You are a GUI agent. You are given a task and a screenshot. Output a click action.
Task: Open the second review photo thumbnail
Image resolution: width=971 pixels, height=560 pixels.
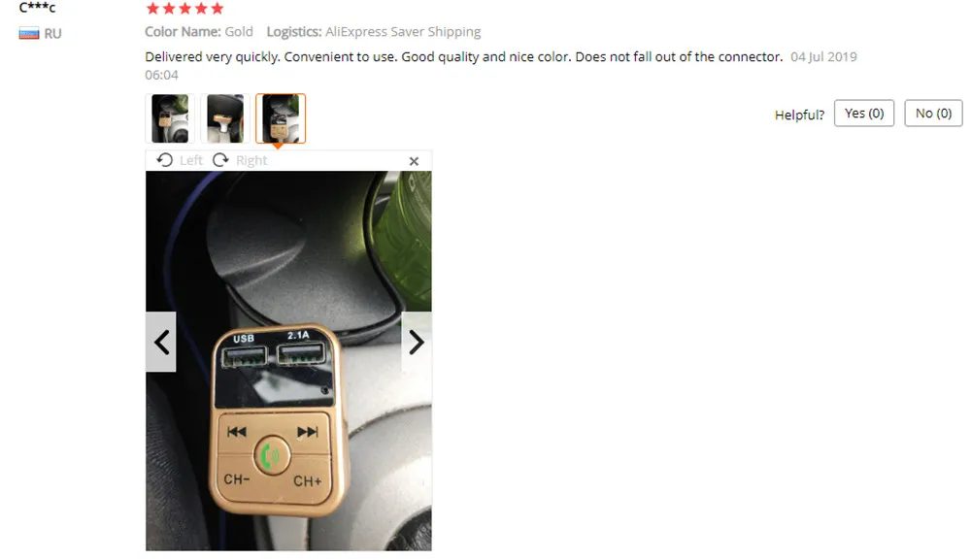(x=225, y=118)
